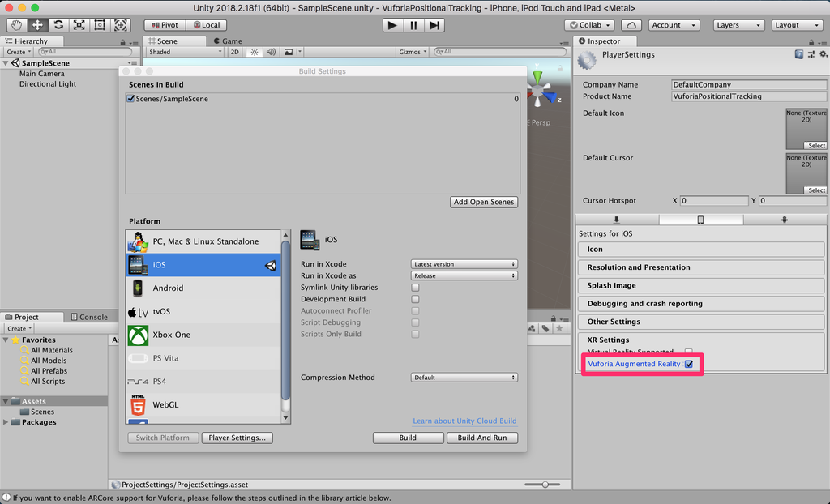Toggle 2D view mode in Scene
Image resolution: width=830 pixels, height=504 pixels.
(x=234, y=52)
